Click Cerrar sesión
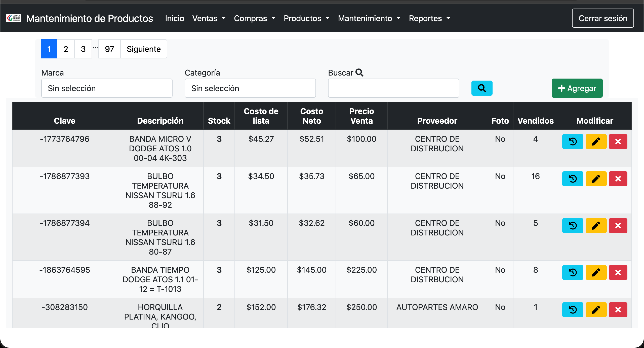Screen dimensions: 644x348 pos(603,18)
